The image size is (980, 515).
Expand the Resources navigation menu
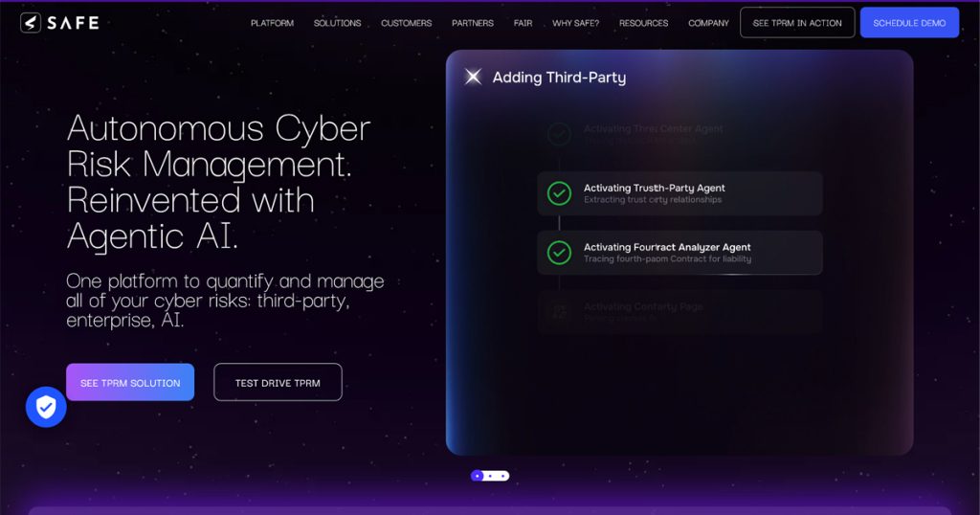(x=643, y=23)
